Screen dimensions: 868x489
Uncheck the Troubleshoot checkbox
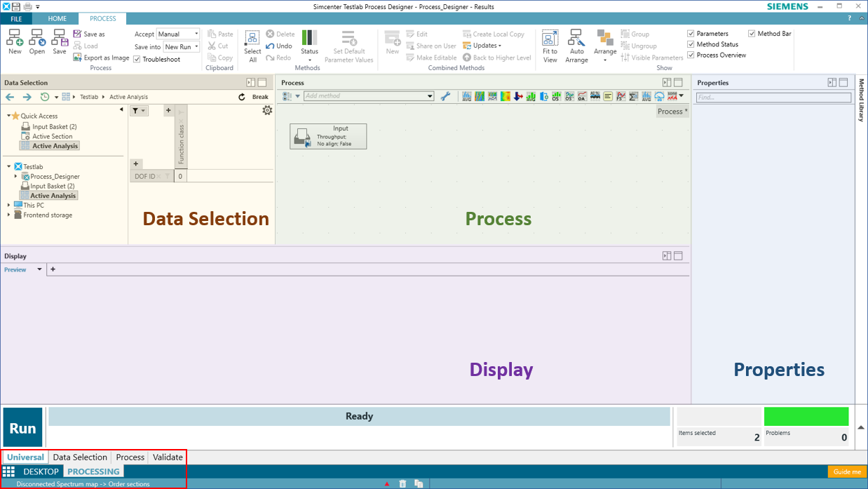(137, 60)
